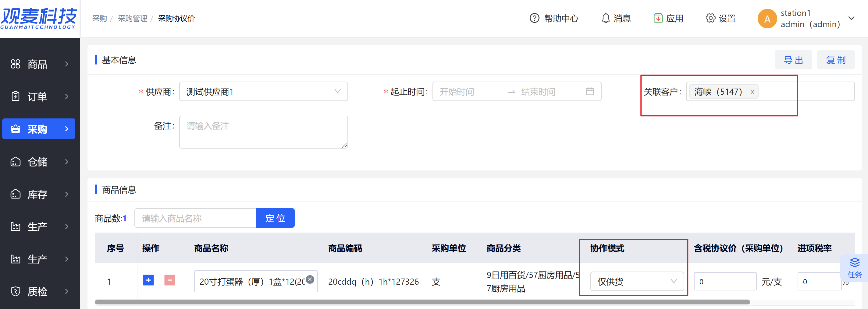This screenshot has height=309, width=868.
Task: Open the 设置 gear icon
Action: pos(710,18)
